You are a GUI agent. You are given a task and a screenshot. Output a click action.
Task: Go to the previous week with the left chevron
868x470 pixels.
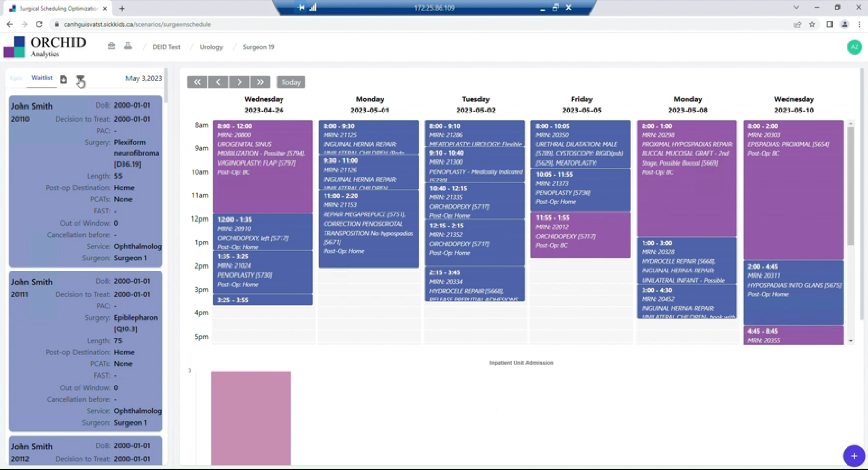tap(218, 82)
